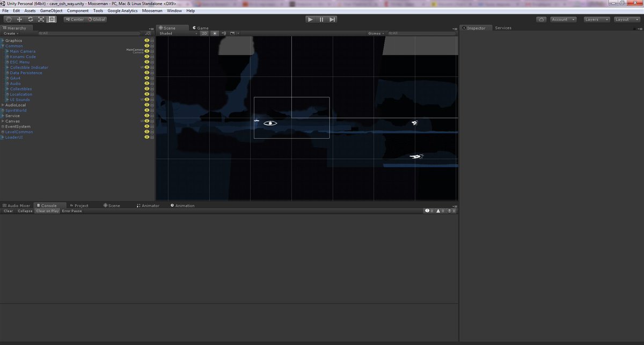Toggle Error Pause in Console
The width and height of the screenshot is (644, 345).
[x=72, y=211]
